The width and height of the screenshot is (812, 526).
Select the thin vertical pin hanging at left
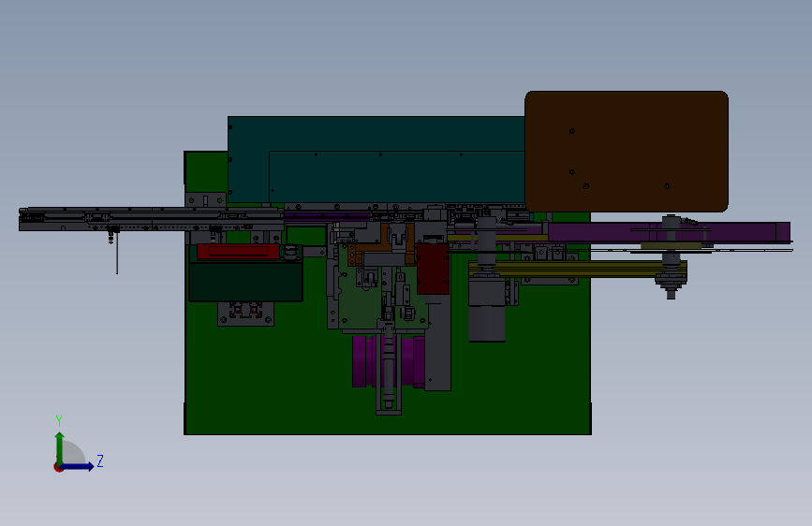(x=117, y=253)
